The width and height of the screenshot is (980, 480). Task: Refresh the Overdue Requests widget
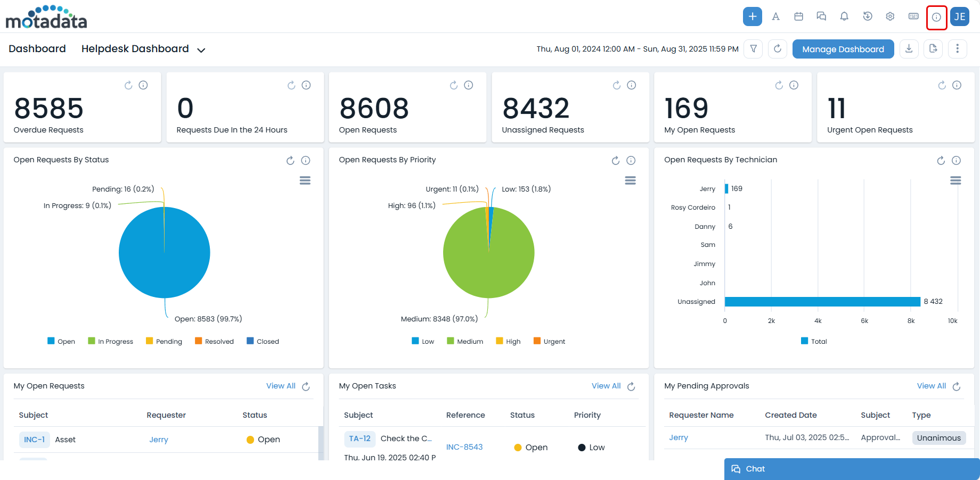[128, 85]
